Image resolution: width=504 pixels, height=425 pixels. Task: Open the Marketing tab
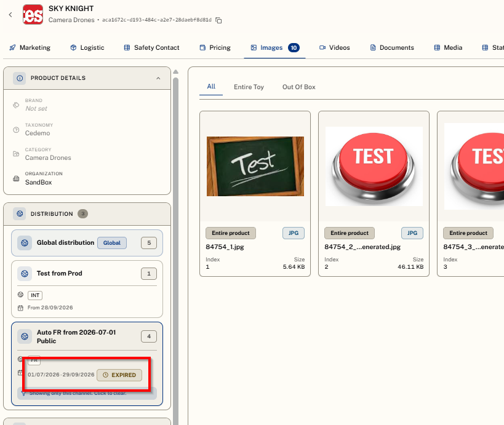point(30,47)
